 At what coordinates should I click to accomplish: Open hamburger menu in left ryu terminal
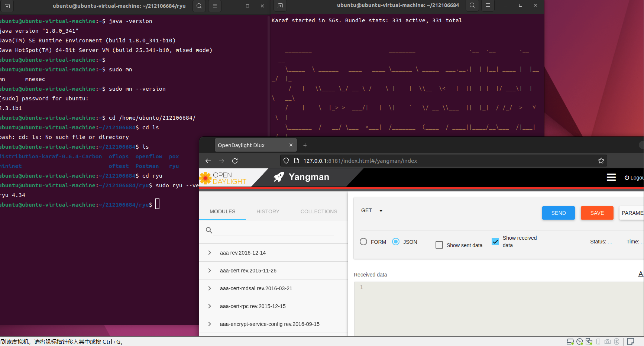click(x=215, y=6)
